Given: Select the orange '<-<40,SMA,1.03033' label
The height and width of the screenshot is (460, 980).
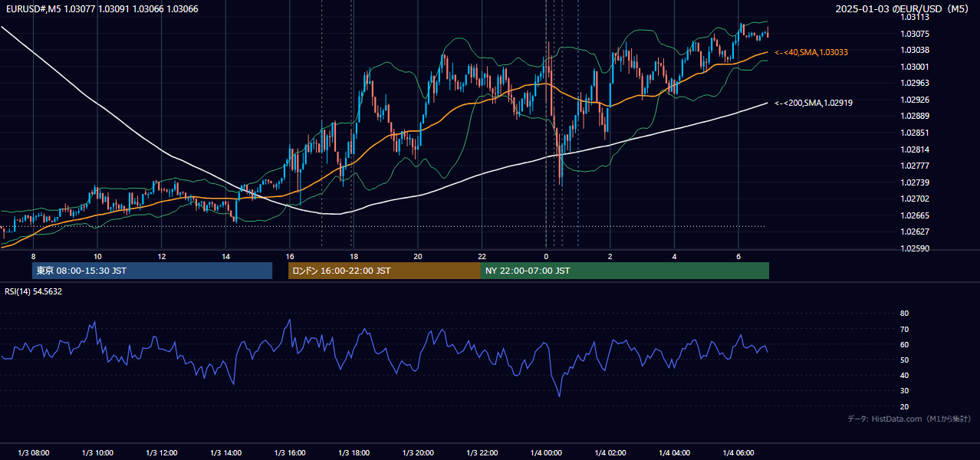Looking at the screenshot, I should (x=811, y=52).
